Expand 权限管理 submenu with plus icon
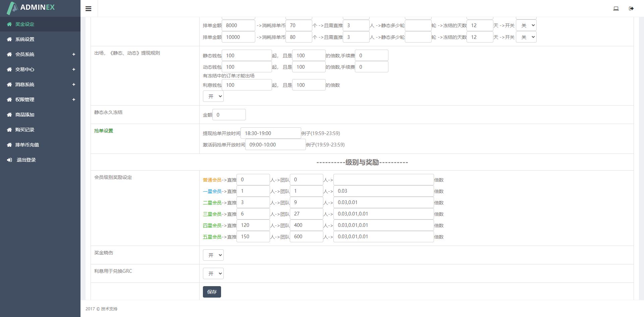Screen dimensions: 644x317 coord(74,100)
